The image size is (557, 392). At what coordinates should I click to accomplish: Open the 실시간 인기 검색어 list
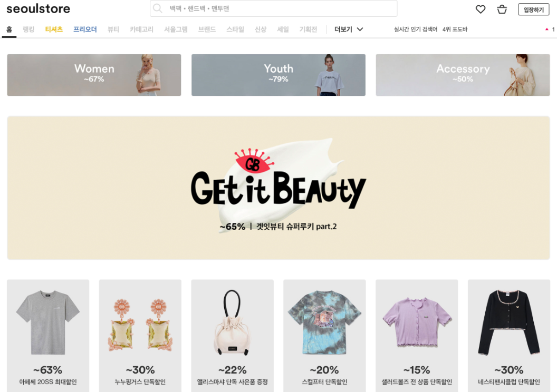click(x=415, y=30)
